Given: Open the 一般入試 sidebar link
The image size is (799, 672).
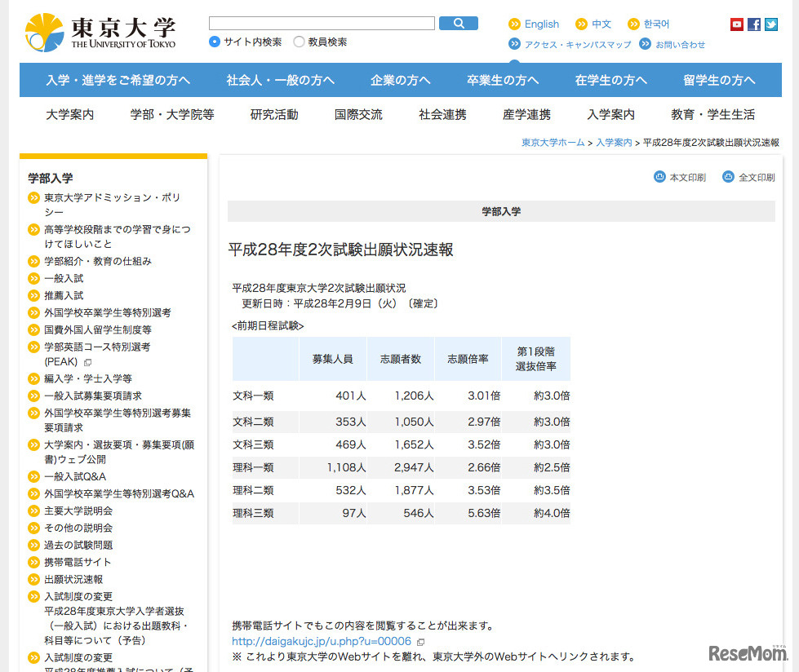Looking at the screenshot, I should pos(64,279).
